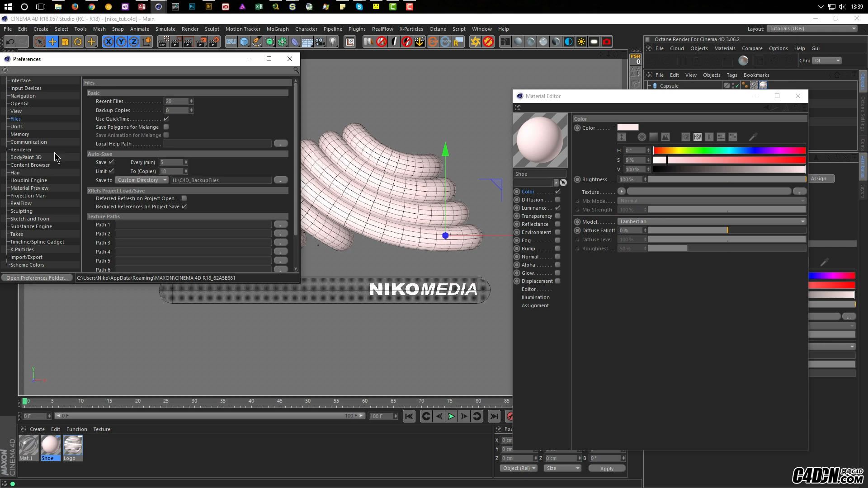Open the Chn DL dropdown
Image resolution: width=868 pixels, height=488 pixels.
(x=827, y=61)
